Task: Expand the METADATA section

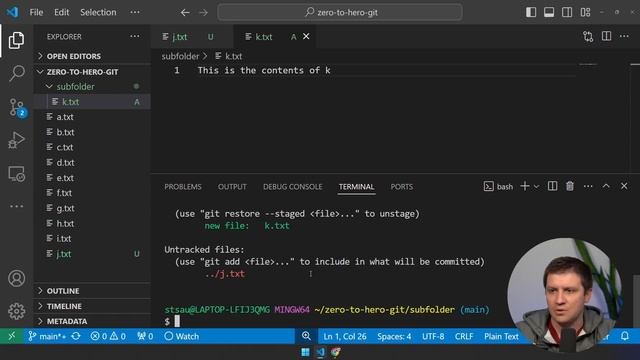Action: (92, 321)
